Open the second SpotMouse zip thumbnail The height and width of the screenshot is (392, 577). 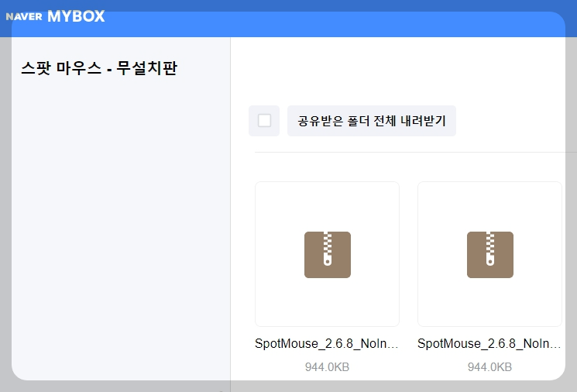pos(489,254)
